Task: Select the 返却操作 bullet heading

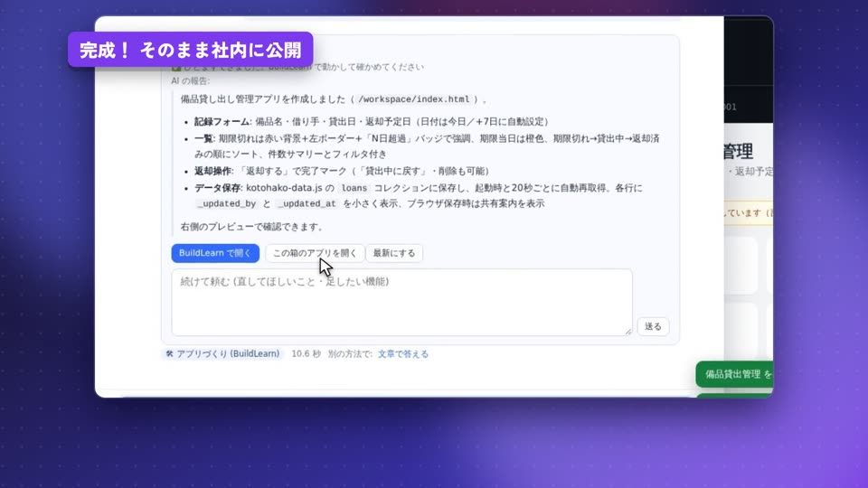Action: (x=213, y=171)
